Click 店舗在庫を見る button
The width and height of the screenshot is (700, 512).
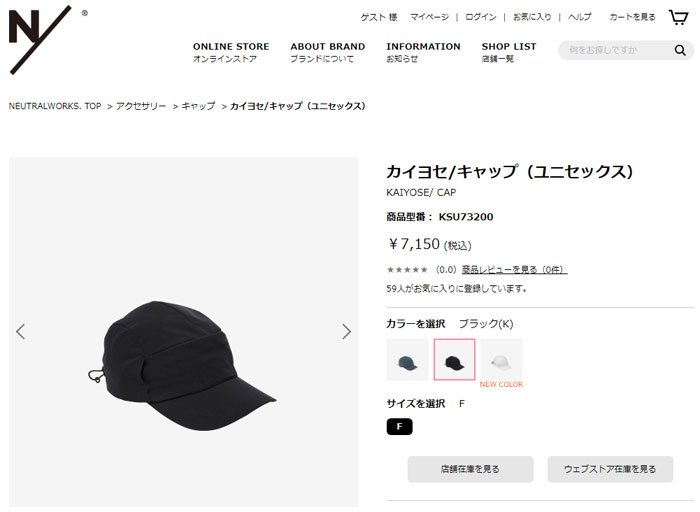[x=471, y=469]
